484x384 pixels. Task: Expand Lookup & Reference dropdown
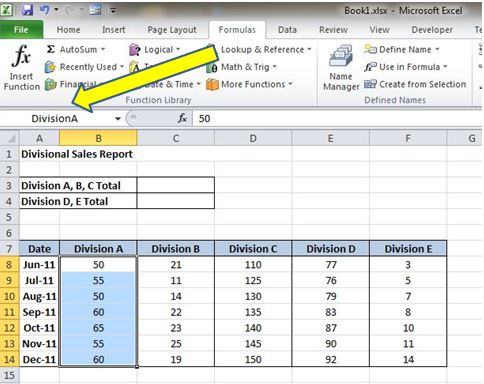click(x=309, y=50)
